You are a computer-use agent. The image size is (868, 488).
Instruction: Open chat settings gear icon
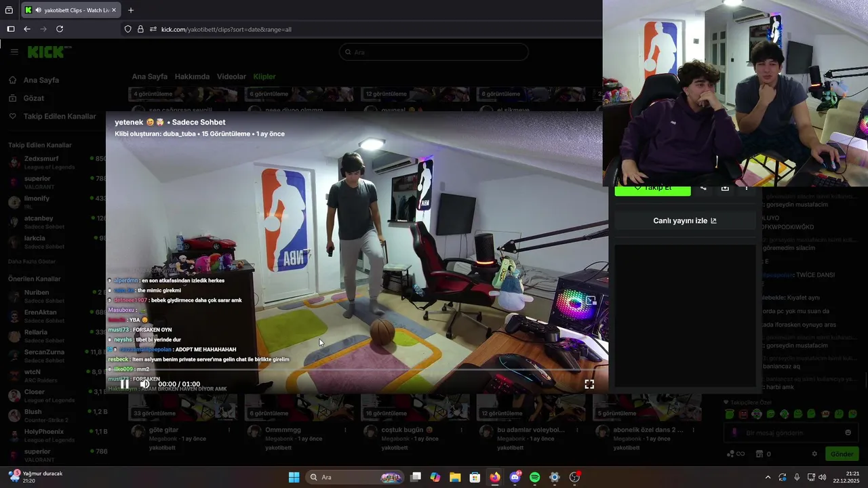(x=814, y=454)
